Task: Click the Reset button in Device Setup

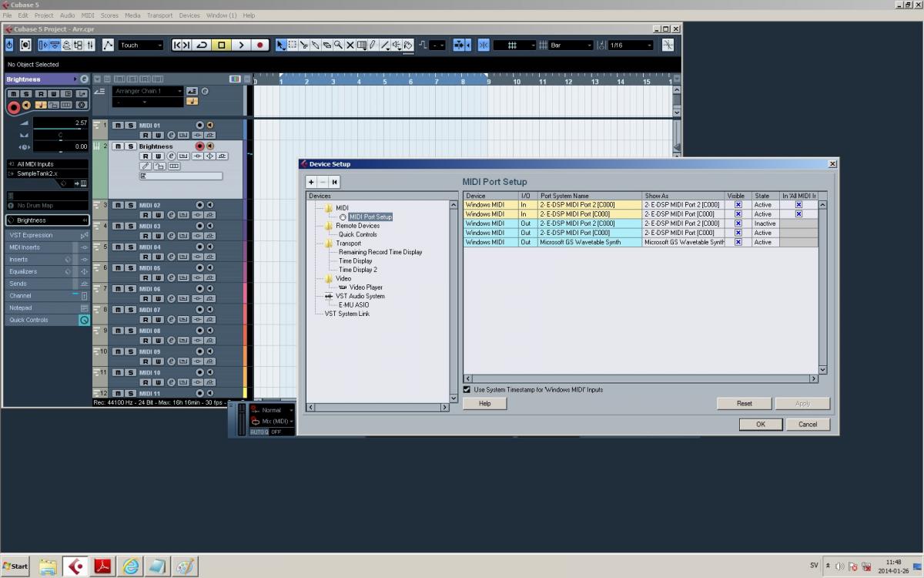Action: [x=744, y=403]
